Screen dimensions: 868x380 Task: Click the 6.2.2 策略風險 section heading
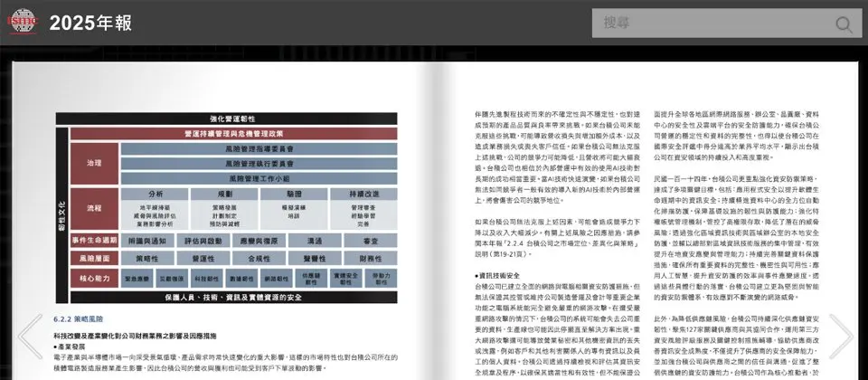pos(78,319)
